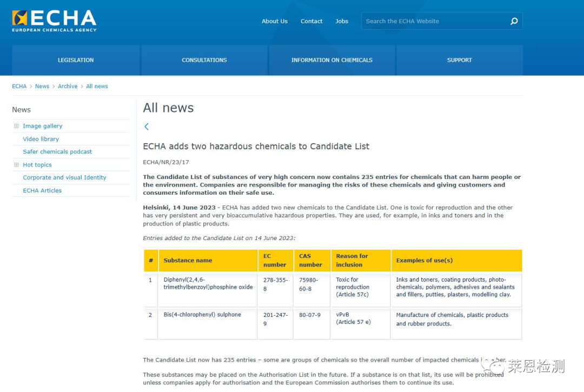Viewport: 584px width, 392px height.
Task: Go to the About Us page
Action: point(274,21)
